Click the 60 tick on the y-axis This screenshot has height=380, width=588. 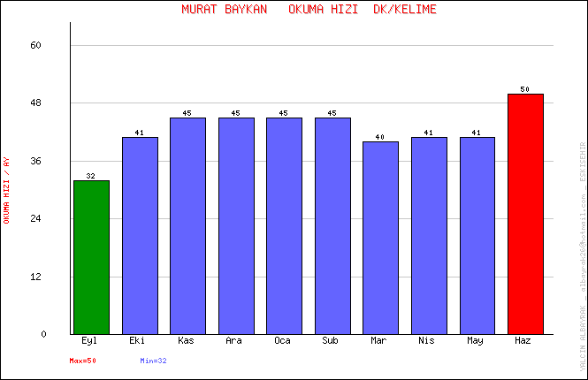pyautogui.click(x=37, y=45)
